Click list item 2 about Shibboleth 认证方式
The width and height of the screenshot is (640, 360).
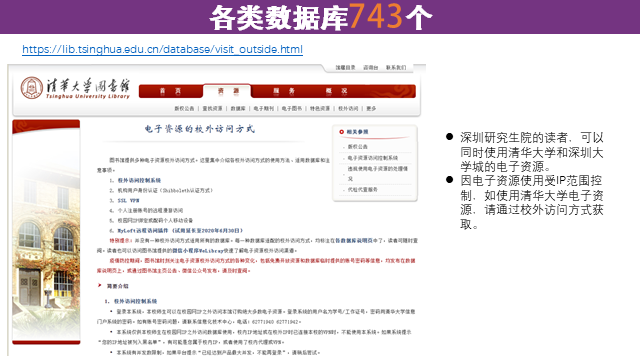click(x=165, y=191)
